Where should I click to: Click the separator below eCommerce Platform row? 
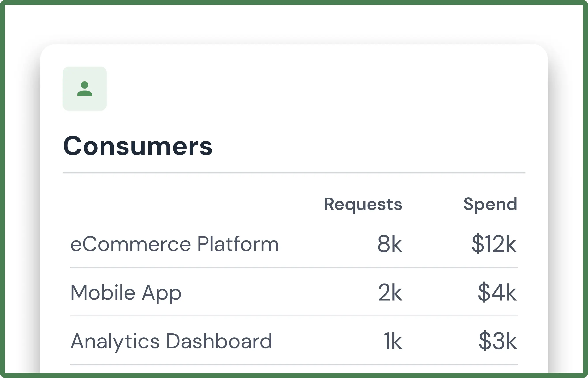294,267
